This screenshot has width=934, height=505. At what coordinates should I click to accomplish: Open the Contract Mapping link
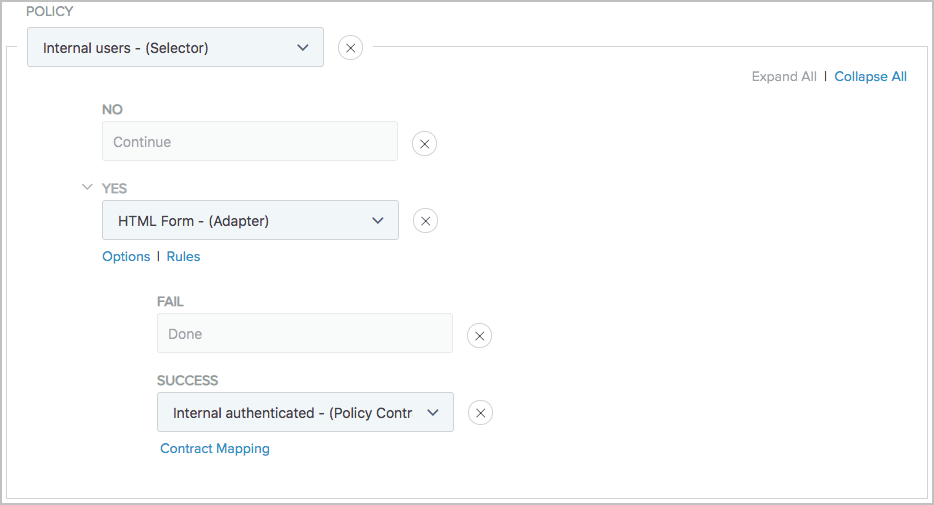point(215,449)
